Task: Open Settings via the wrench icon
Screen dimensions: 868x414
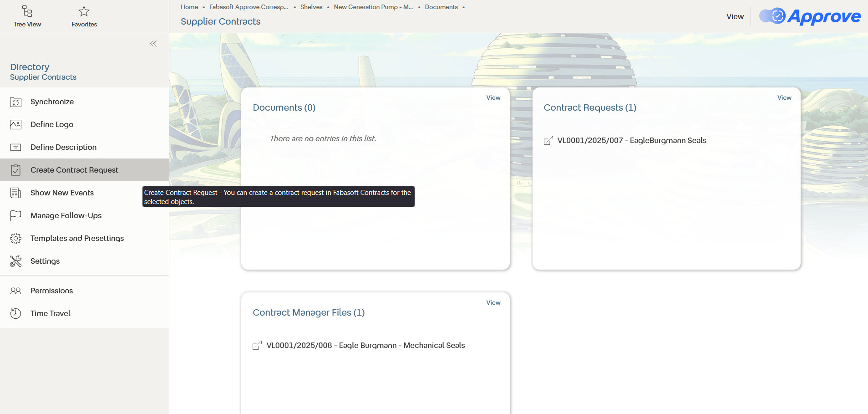Action: click(x=15, y=261)
